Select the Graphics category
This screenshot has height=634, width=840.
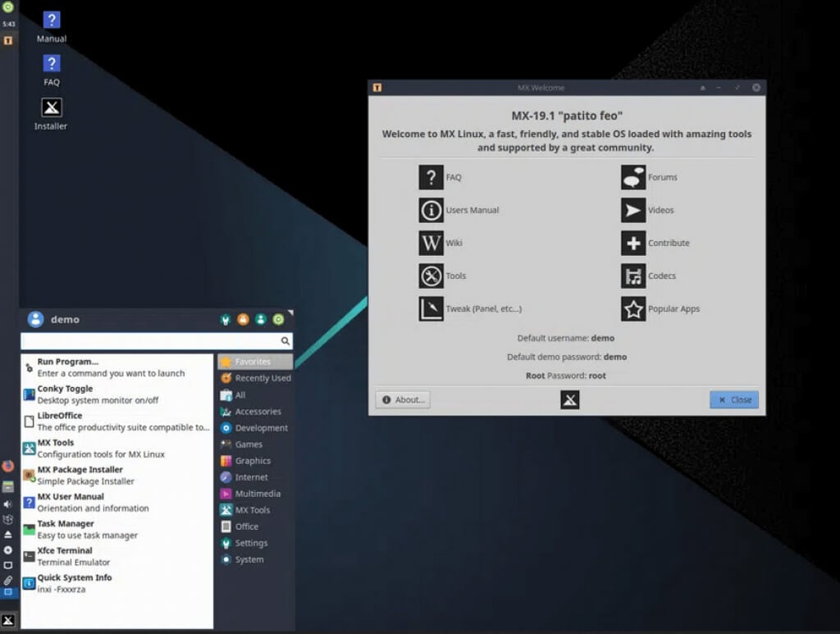coord(255,461)
